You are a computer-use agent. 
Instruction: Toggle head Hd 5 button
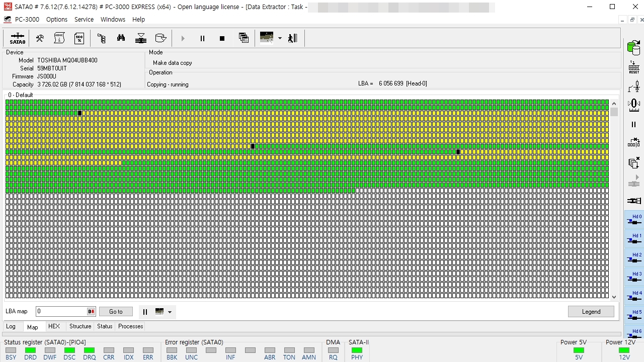pos(634,315)
